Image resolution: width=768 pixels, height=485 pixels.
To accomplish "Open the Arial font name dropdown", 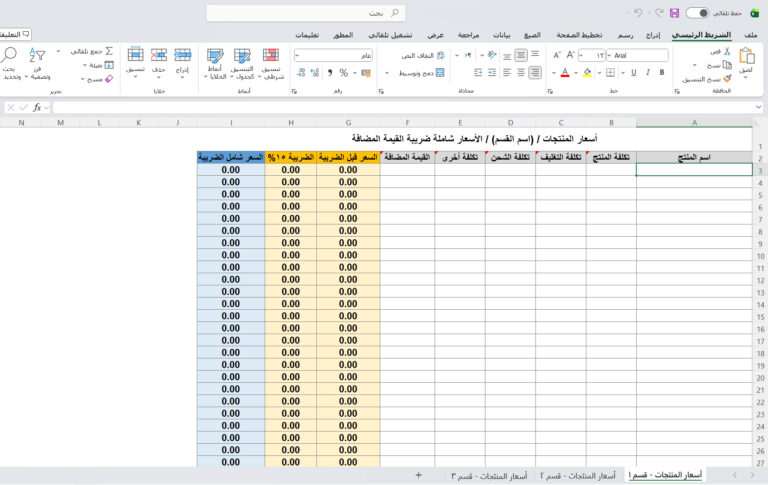I will 610,55.
